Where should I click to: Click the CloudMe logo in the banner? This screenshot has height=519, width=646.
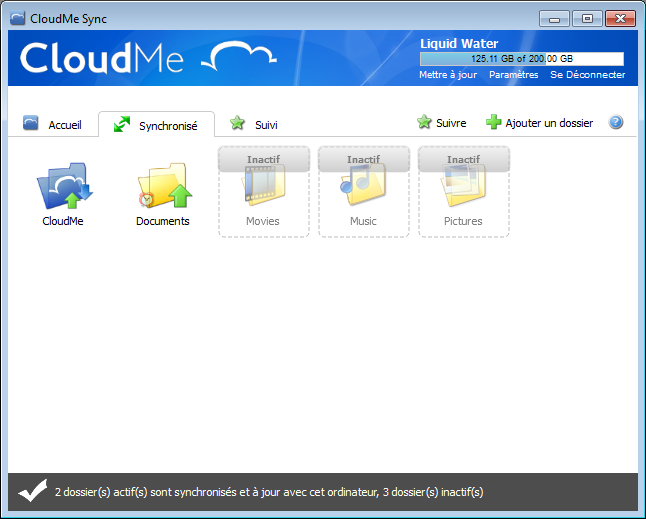click(148, 58)
